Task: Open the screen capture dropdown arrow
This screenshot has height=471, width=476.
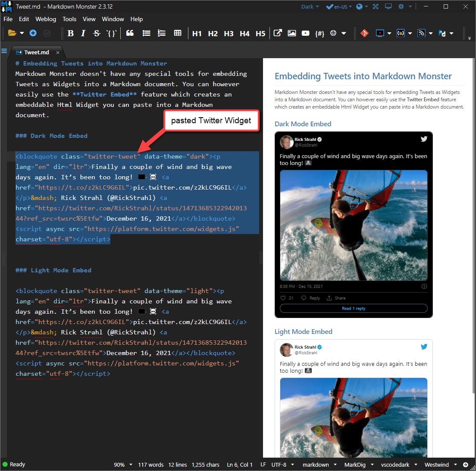Action: tap(389, 33)
